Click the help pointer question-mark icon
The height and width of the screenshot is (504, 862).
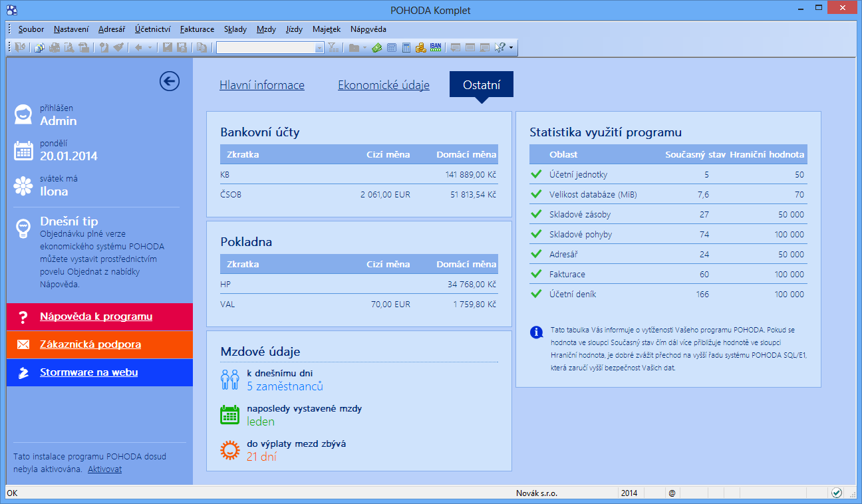(500, 47)
